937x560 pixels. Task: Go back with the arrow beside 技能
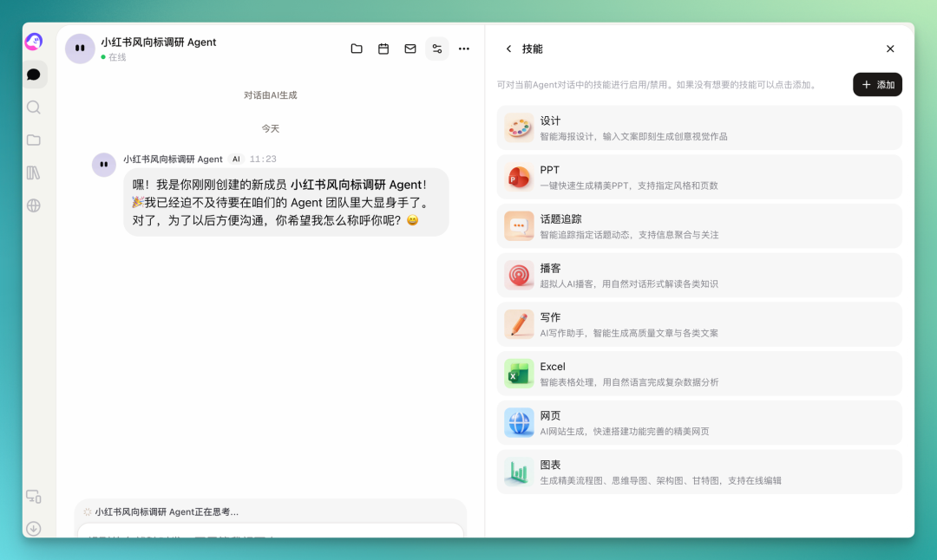click(508, 49)
